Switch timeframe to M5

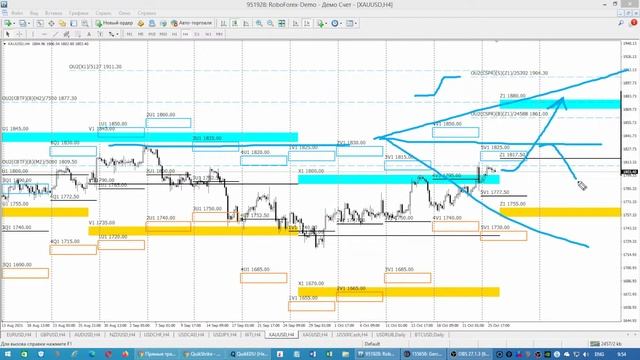[x=140, y=34]
